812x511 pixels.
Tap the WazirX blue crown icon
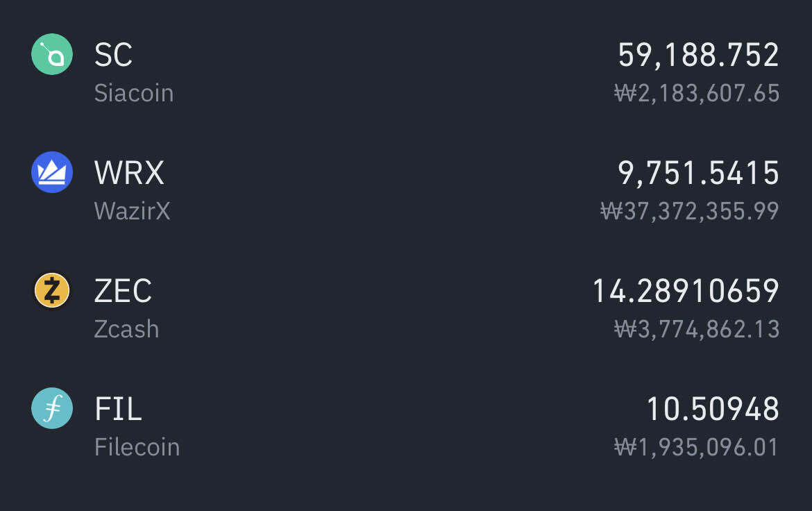point(52,172)
